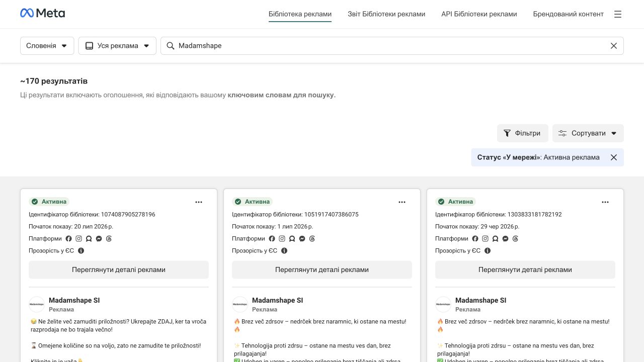
Task: Click Facebook platform icon in ad 1074087905278196
Action: click(x=69, y=239)
